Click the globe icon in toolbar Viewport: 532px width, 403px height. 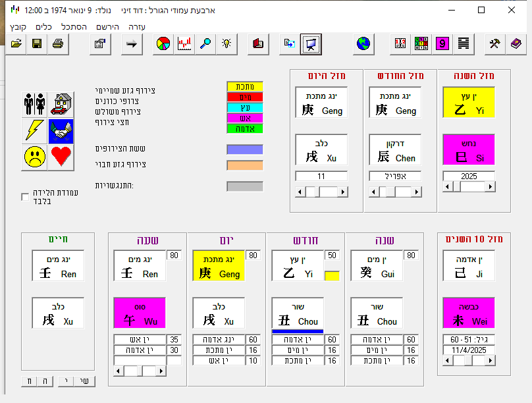pos(362,44)
